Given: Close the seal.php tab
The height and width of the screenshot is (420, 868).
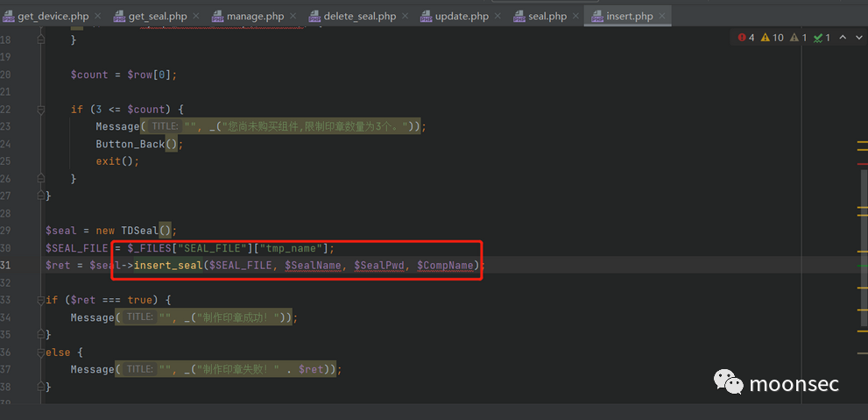Looking at the screenshot, I should pos(576,17).
